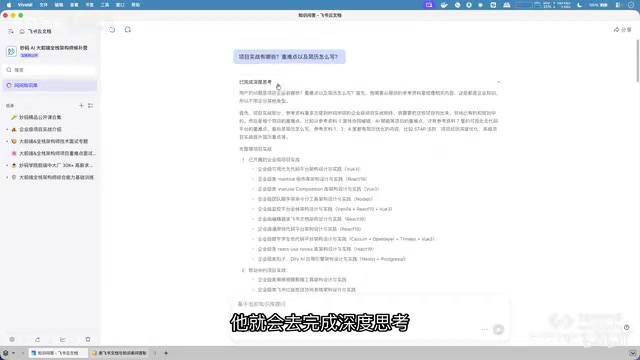Focus the sidebar 搜索 search field

pos(50,70)
